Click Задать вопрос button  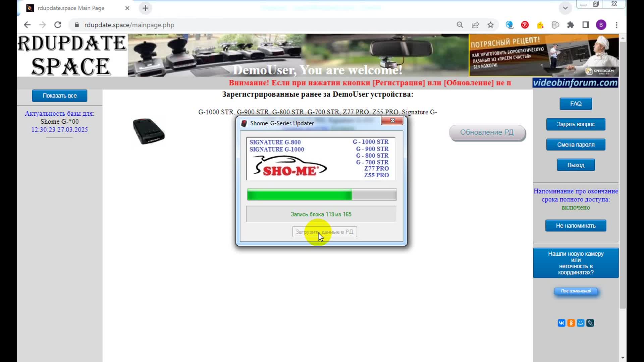pyautogui.click(x=576, y=124)
